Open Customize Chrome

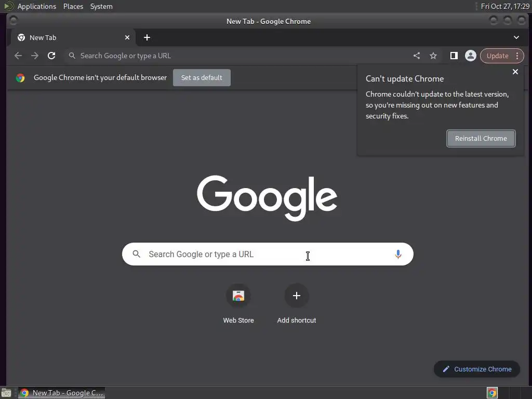(477, 369)
